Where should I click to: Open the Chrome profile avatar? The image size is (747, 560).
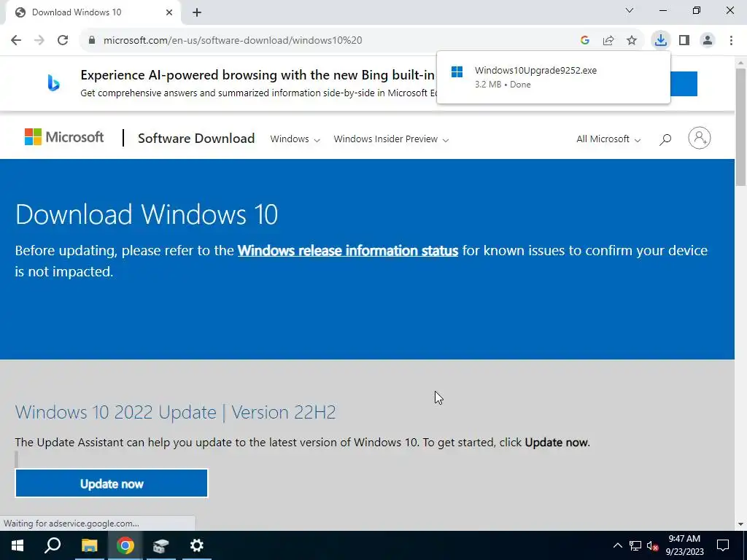click(708, 41)
